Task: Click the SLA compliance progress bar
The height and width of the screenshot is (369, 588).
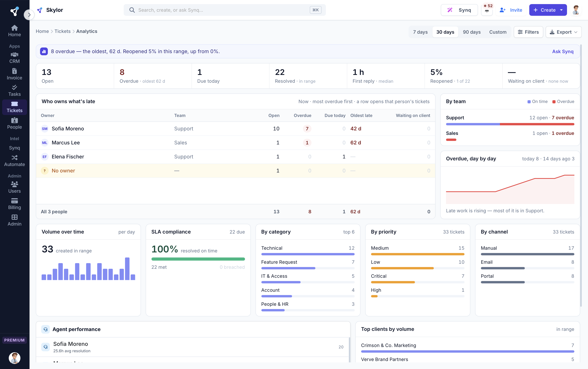Action: (198, 259)
